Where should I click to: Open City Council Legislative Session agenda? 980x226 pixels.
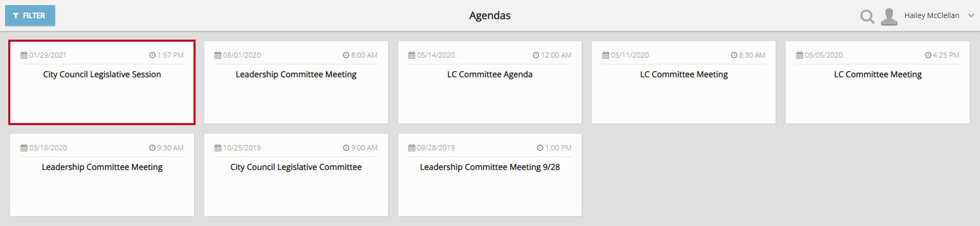tap(102, 82)
